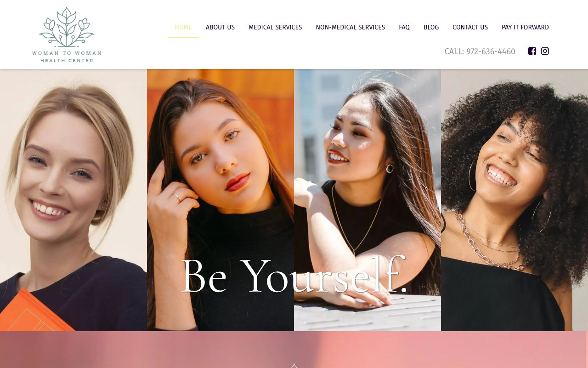Click the blonde woman photo panel
Screen dimensions: 588x368
(73, 200)
